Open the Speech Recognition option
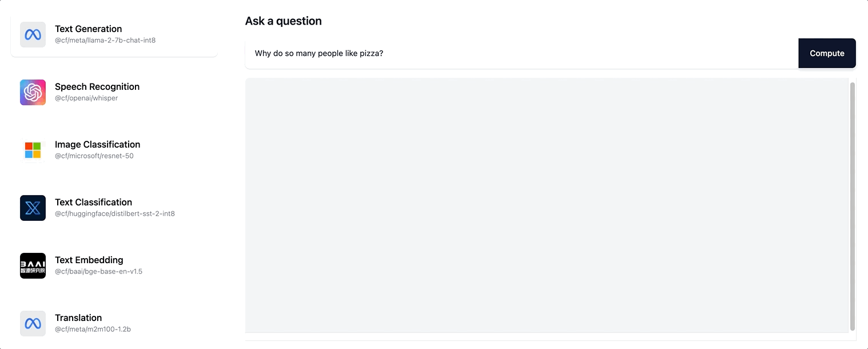This screenshot has height=349, width=868. [x=114, y=92]
